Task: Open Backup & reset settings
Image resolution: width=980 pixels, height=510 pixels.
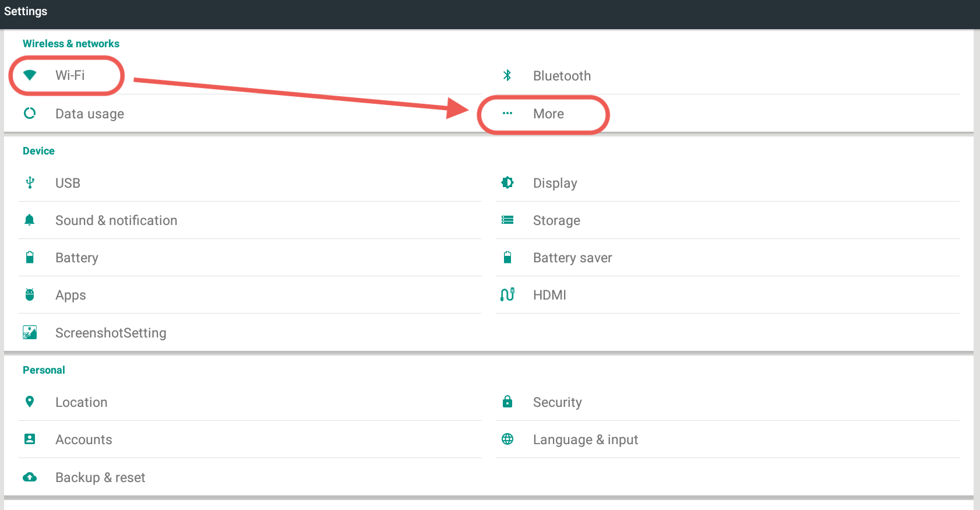Action: 100,477
